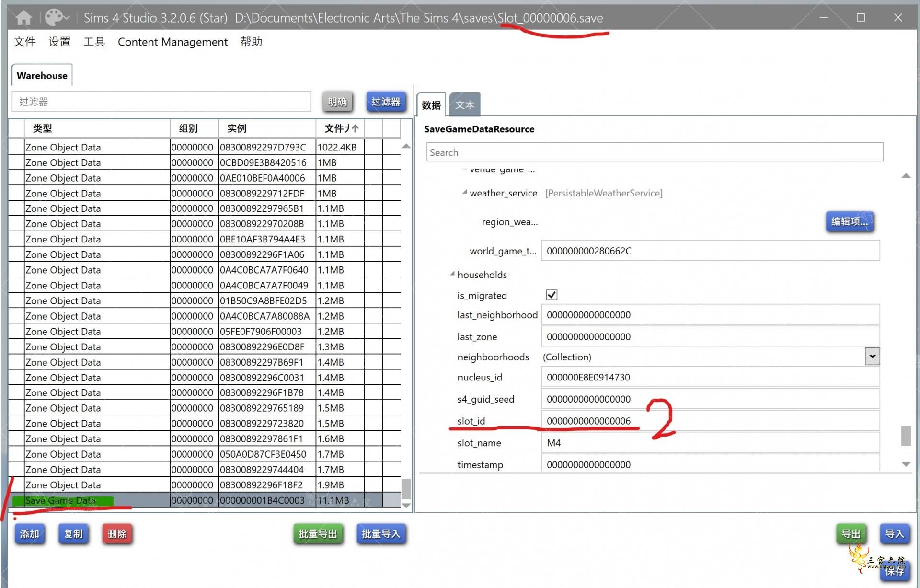Click the 明确 clear button
Screen dimensions: 920x588
pos(337,102)
